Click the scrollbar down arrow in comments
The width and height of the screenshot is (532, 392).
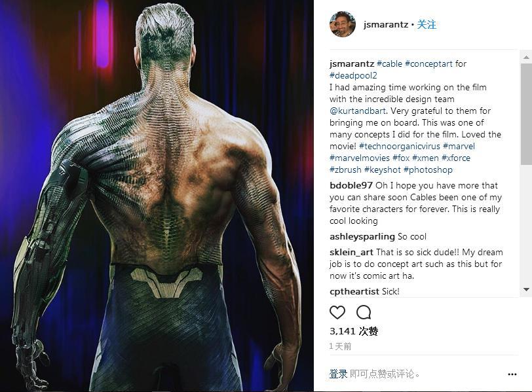526,289
